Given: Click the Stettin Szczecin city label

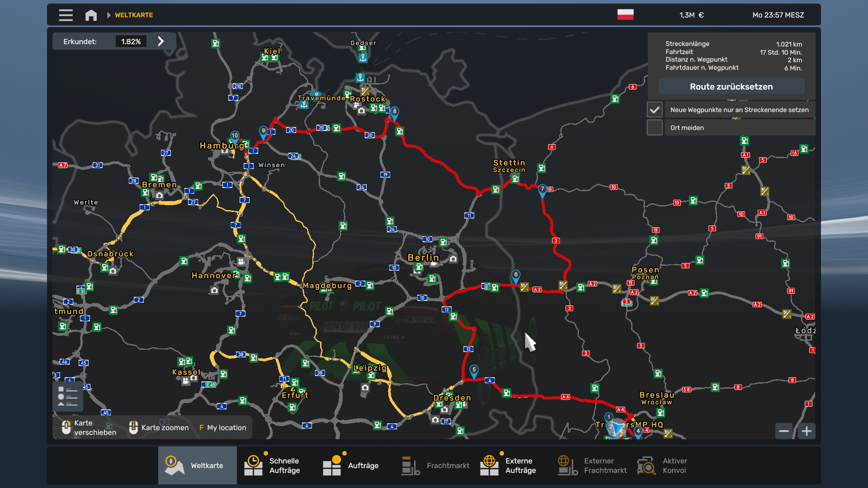Looking at the screenshot, I should 509,166.
